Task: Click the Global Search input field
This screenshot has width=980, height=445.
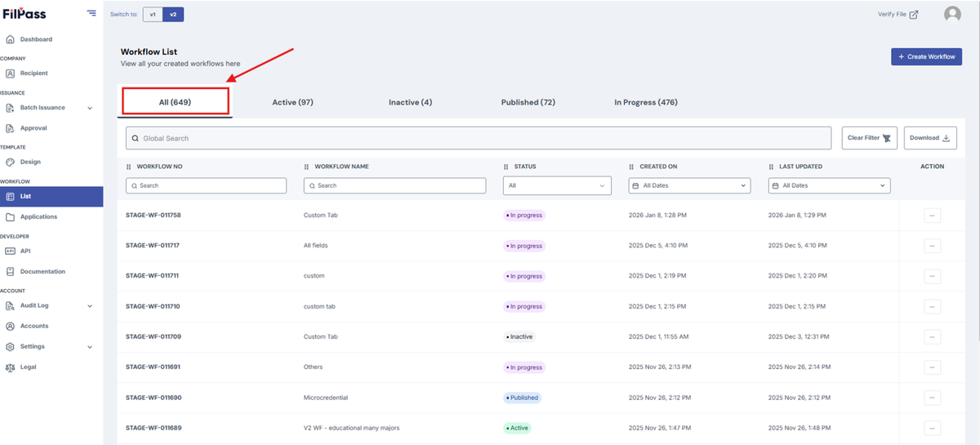Action: [x=478, y=138]
